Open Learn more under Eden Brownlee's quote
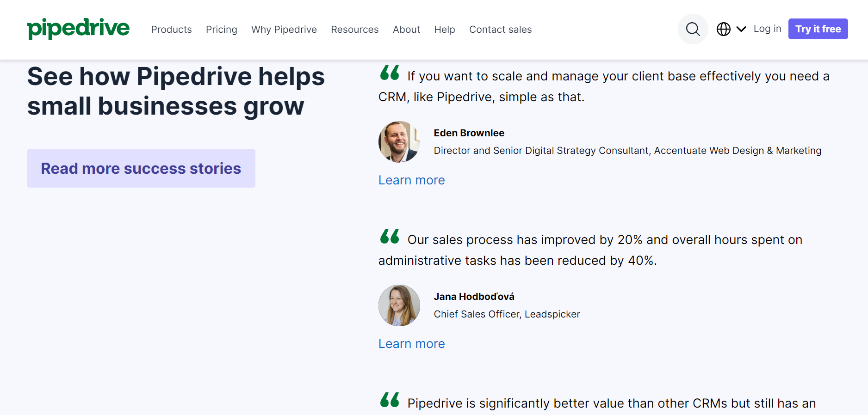Screen dimensions: 868x415 411,180
